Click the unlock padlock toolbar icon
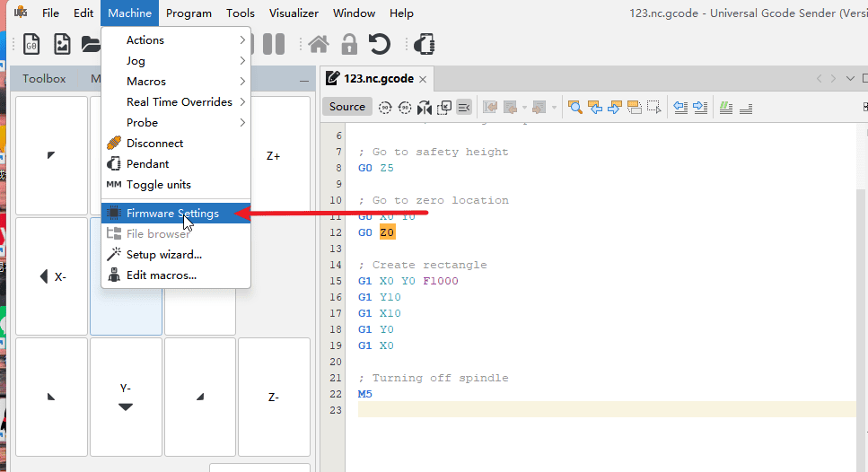The image size is (868, 472). click(x=349, y=44)
